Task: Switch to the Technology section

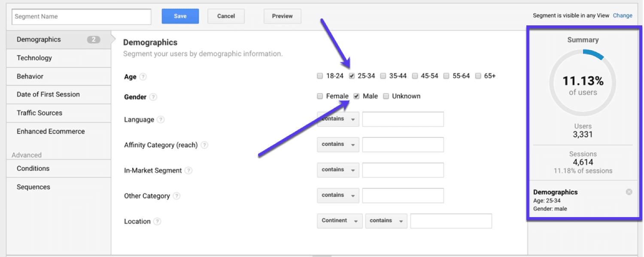Action: (34, 57)
